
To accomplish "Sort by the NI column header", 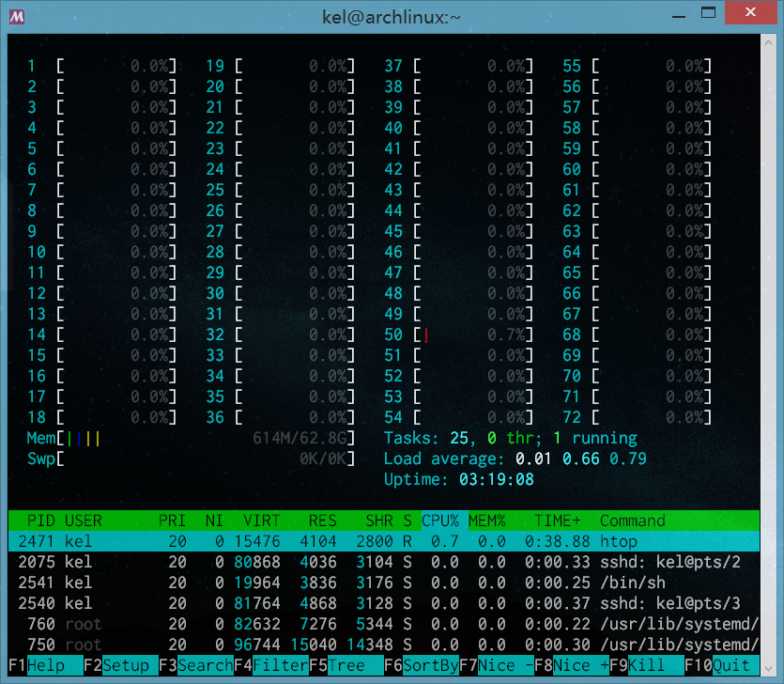I will coord(214,521).
